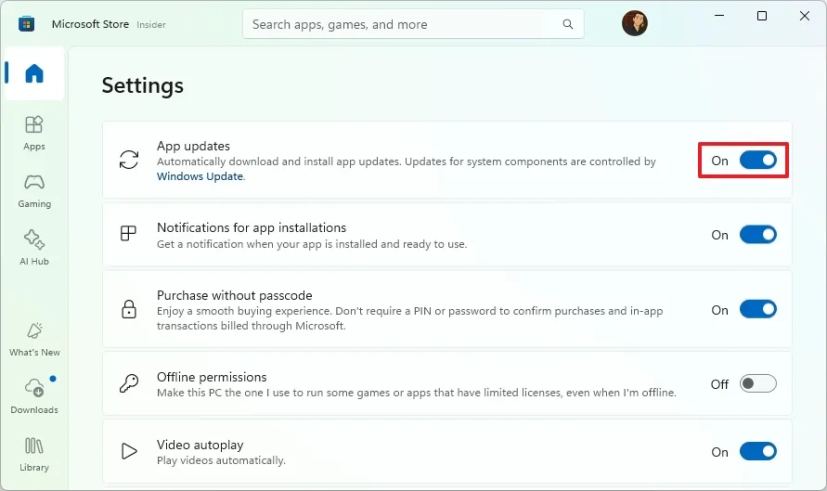Click the Purchase without passcode lock icon

coord(129,309)
